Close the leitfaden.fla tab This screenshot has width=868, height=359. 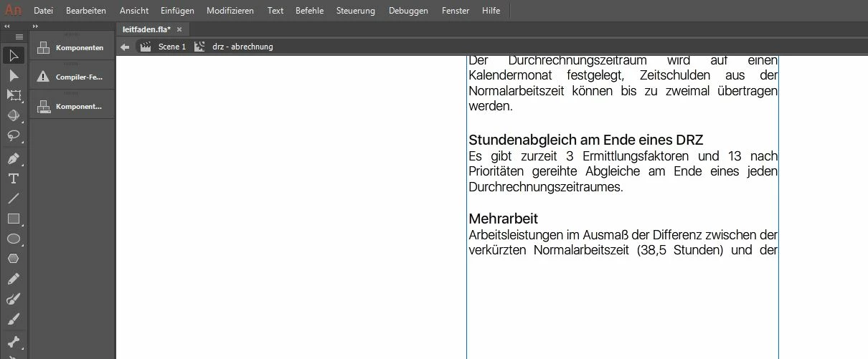pos(179,29)
